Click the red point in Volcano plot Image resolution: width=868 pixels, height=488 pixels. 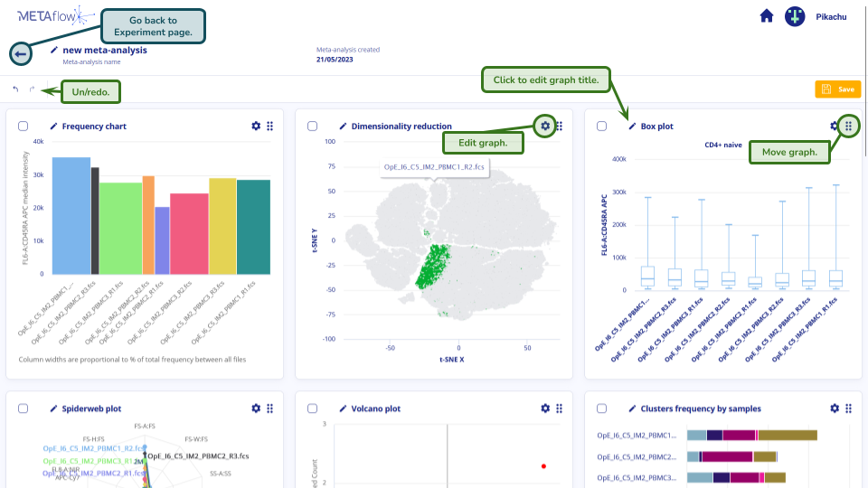(x=543, y=466)
